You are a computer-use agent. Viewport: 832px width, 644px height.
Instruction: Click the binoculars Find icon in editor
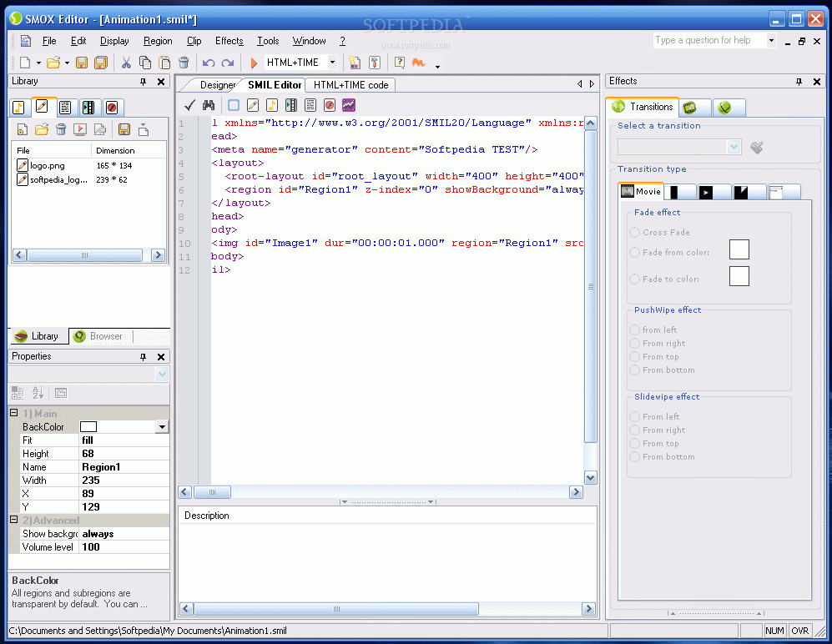[209, 105]
